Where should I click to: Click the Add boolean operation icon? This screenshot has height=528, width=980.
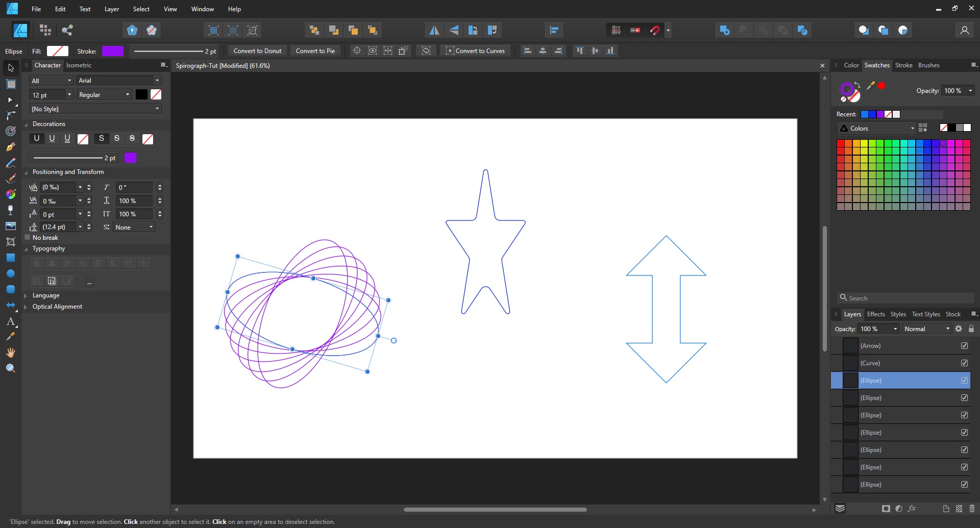point(724,30)
